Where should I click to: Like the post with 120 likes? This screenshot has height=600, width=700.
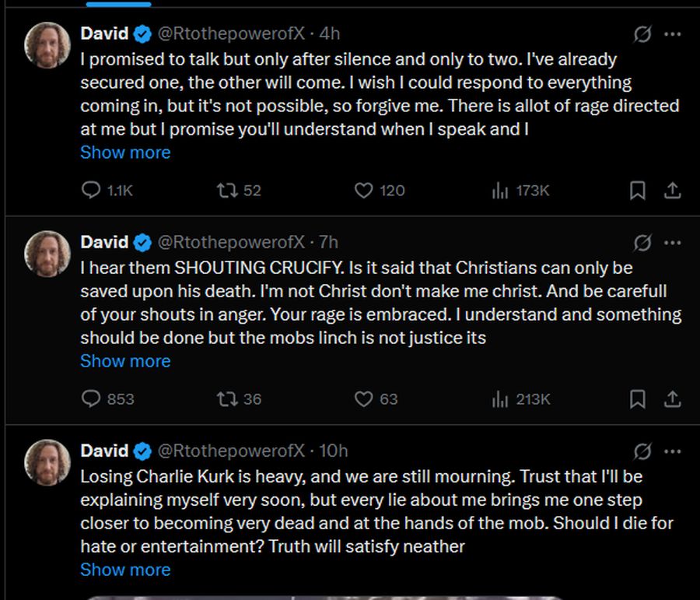(x=363, y=190)
